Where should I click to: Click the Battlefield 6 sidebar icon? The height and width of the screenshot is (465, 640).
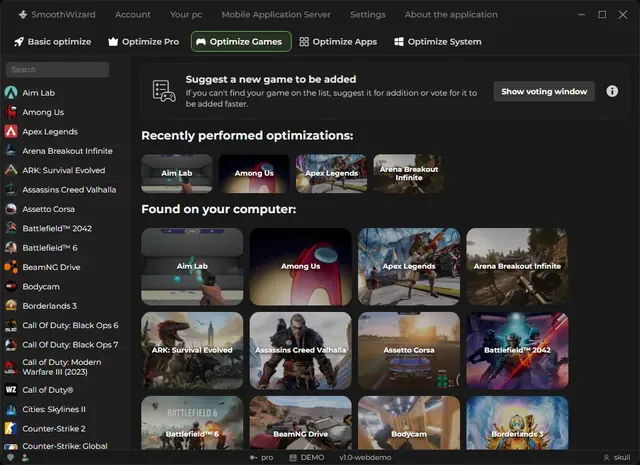click(x=11, y=248)
